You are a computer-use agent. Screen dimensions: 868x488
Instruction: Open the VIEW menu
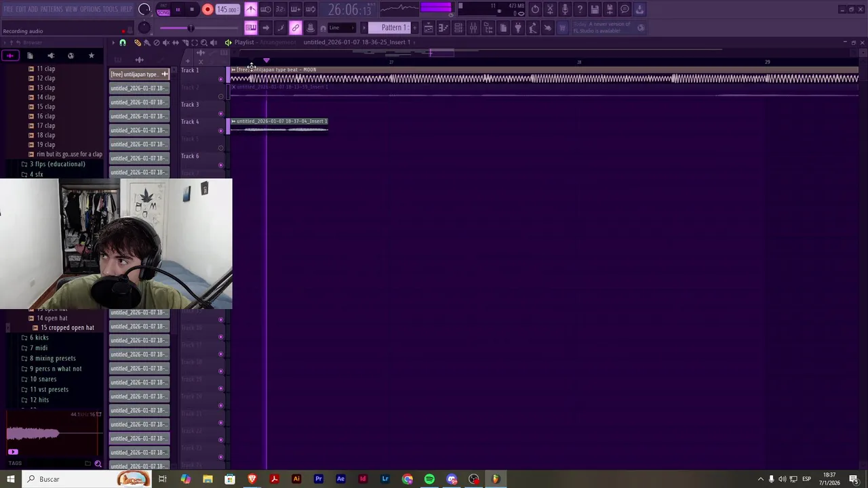[x=71, y=9]
